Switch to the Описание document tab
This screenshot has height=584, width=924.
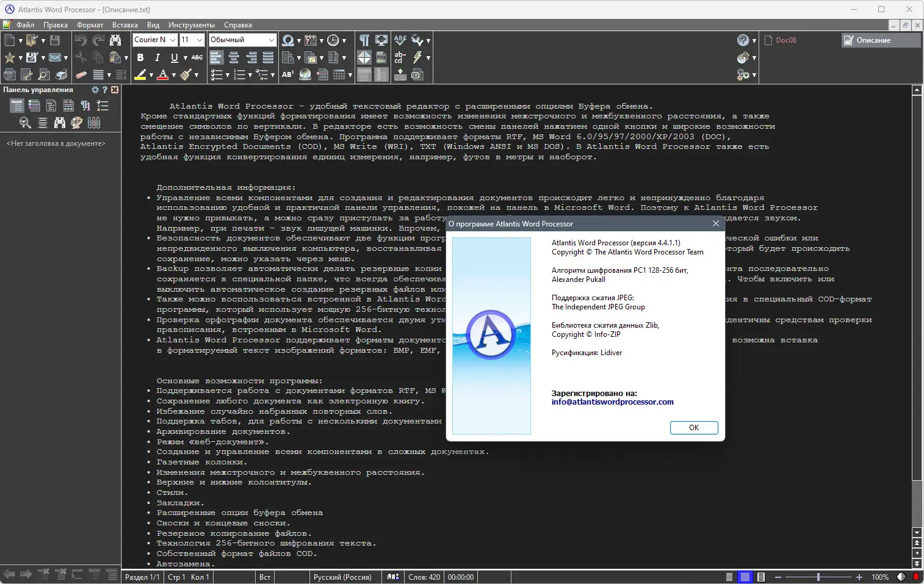point(881,40)
